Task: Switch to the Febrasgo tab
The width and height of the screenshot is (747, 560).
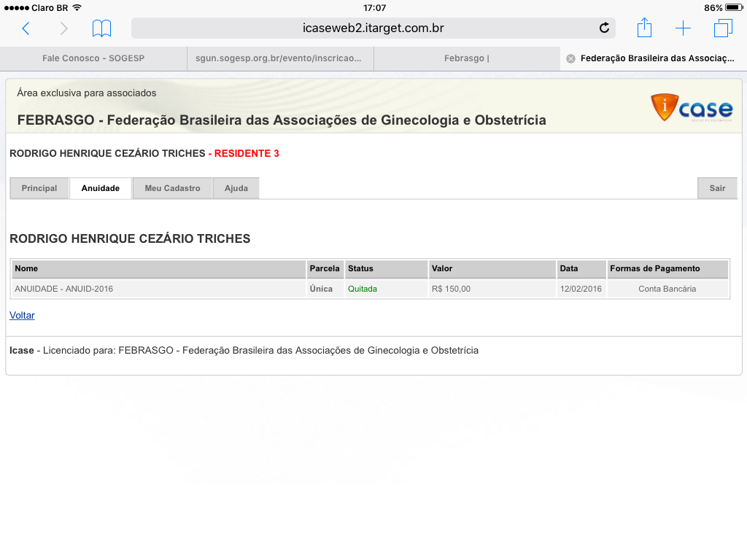Action: click(x=466, y=58)
